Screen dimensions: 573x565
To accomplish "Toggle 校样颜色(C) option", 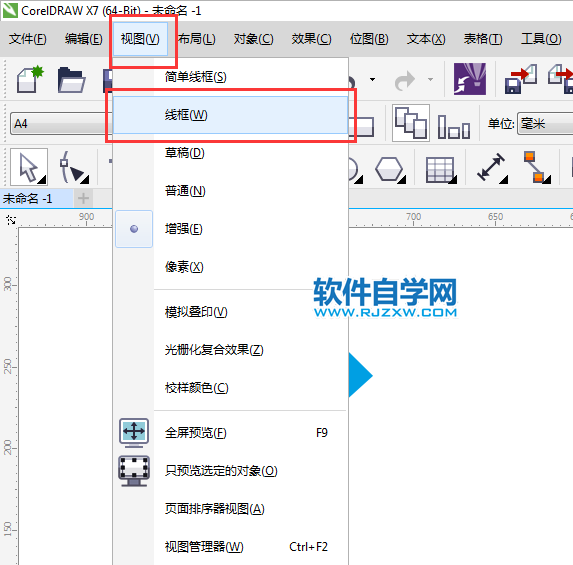I will tap(230, 388).
